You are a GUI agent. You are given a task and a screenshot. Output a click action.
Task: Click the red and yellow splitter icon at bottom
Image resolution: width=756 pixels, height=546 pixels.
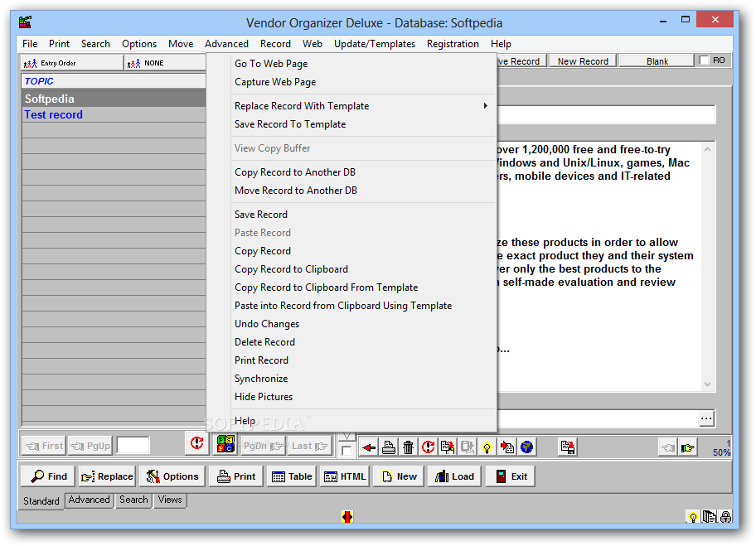[x=347, y=517]
